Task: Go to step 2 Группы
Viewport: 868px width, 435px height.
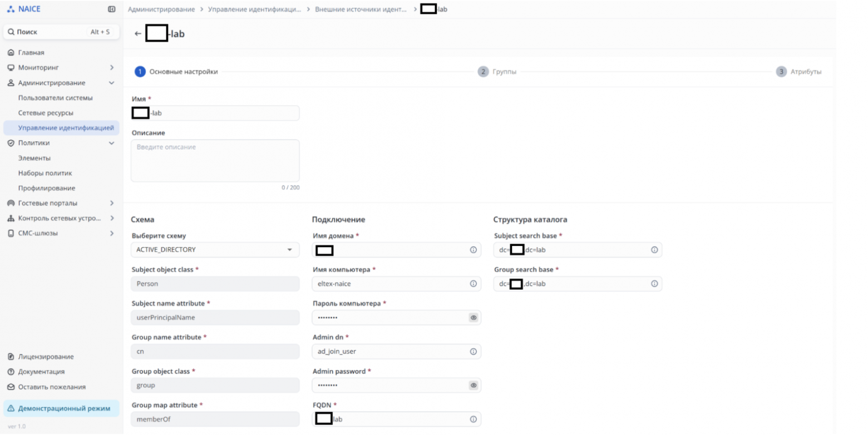Action: 497,72
